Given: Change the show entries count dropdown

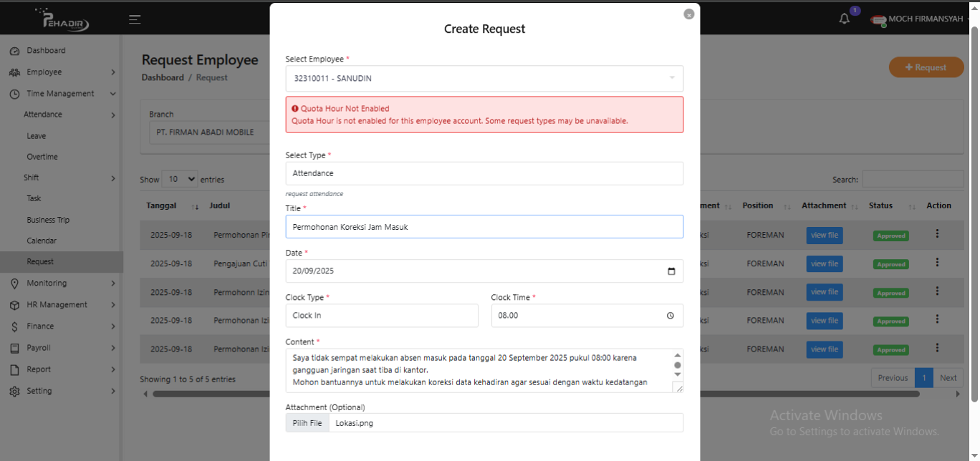Looking at the screenshot, I should coord(180,180).
